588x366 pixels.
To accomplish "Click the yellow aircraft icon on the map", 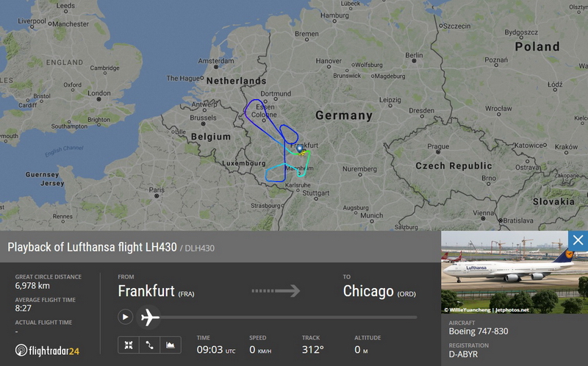I will coord(303,153).
